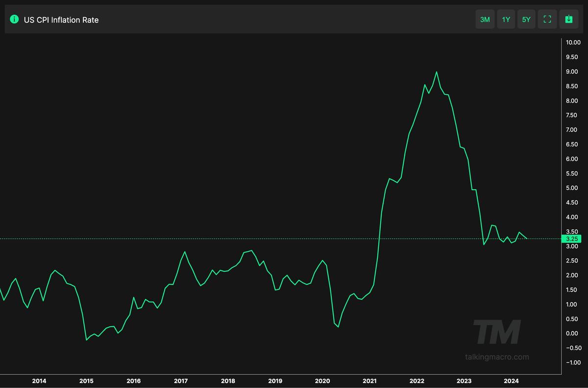Click the 2.00 y-axis label
Viewport: 588px width, 388px height.
[572, 275]
